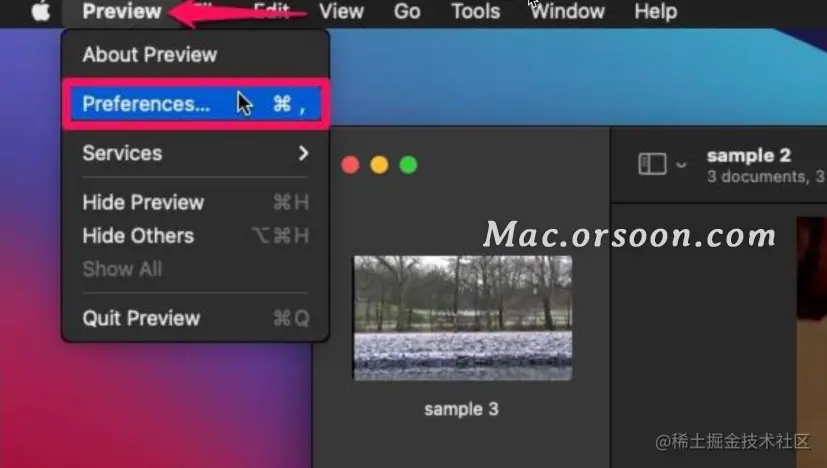Choose Hide Others

click(x=196, y=235)
